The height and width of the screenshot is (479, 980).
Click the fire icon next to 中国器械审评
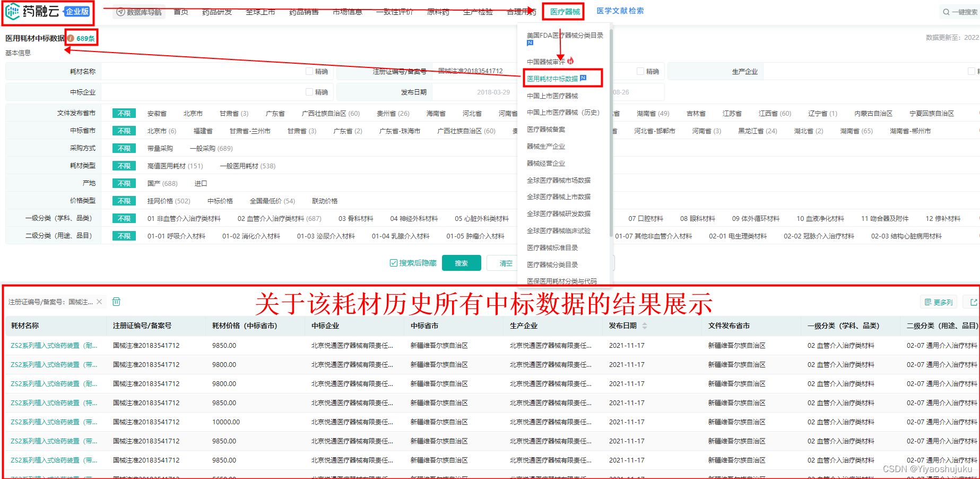(x=570, y=61)
